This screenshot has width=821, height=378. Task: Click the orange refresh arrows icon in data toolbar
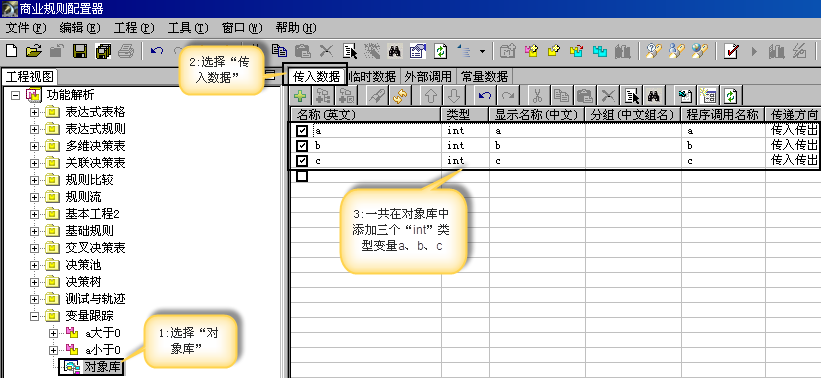pyautogui.click(x=400, y=96)
